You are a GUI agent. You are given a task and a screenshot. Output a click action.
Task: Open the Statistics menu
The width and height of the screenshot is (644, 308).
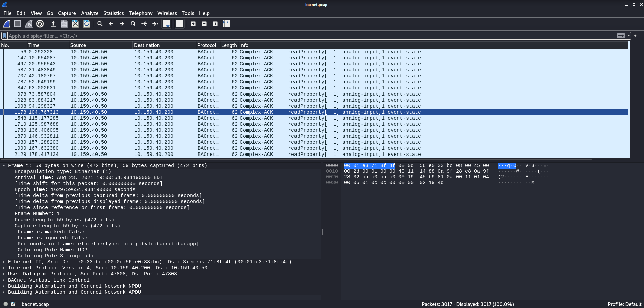[x=113, y=13]
